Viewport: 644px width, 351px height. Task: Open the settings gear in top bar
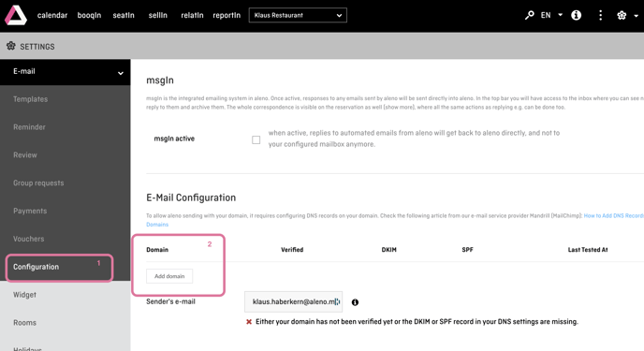pyautogui.click(x=622, y=15)
